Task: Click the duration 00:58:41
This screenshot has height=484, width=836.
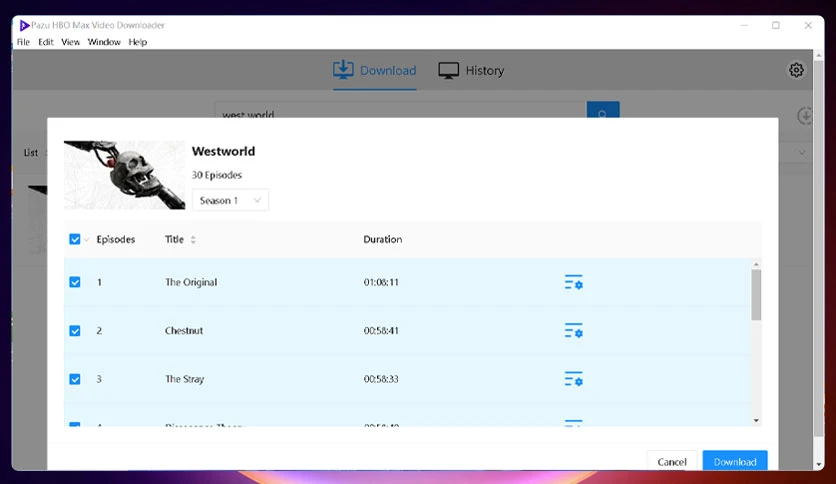Action: click(381, 330)
